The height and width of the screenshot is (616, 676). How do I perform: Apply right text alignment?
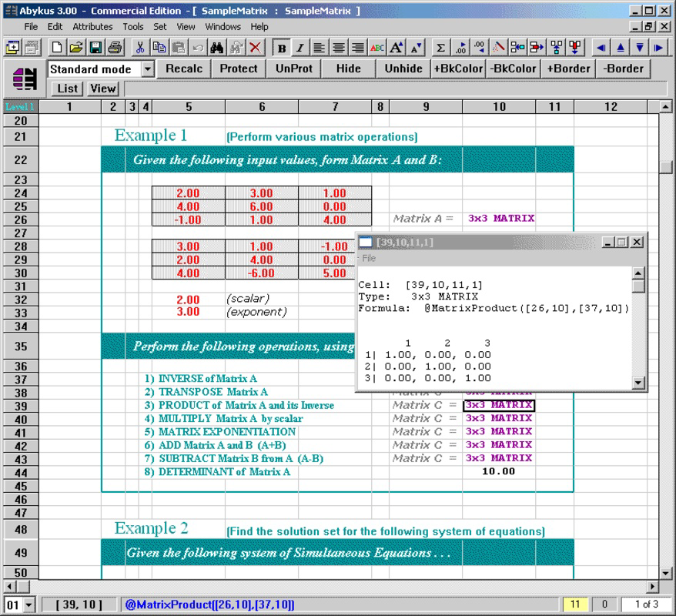357,48
